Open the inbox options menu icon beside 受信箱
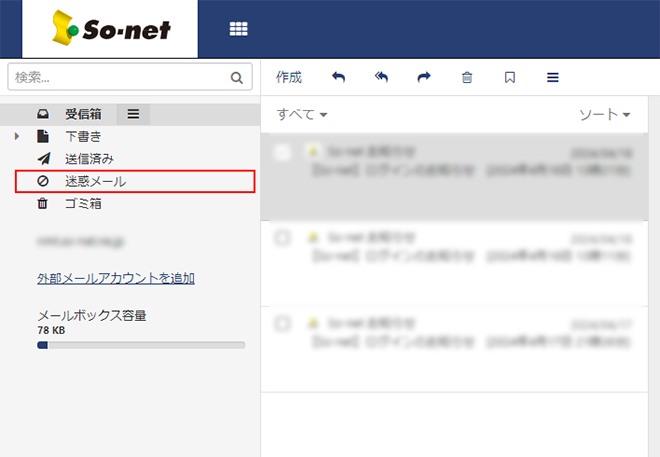Image resolution: width=660 pixels, height=457 pixels. (x=133, y=114)
